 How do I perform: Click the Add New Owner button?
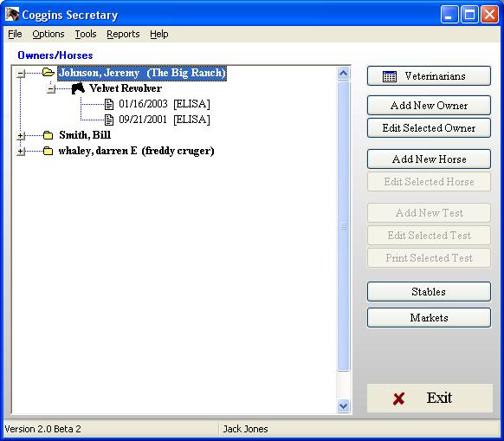click(429, 105)
